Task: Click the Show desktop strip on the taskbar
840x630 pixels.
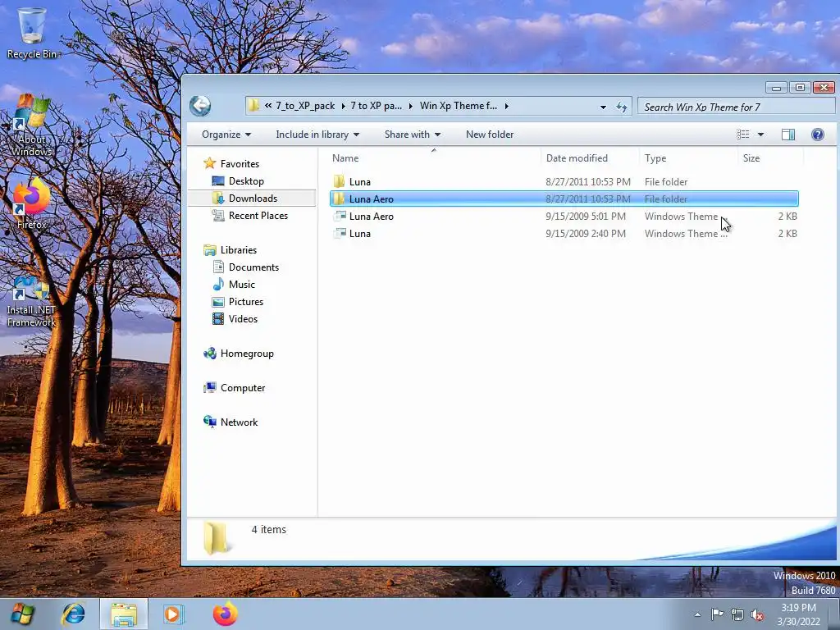Action: [834, 614]
